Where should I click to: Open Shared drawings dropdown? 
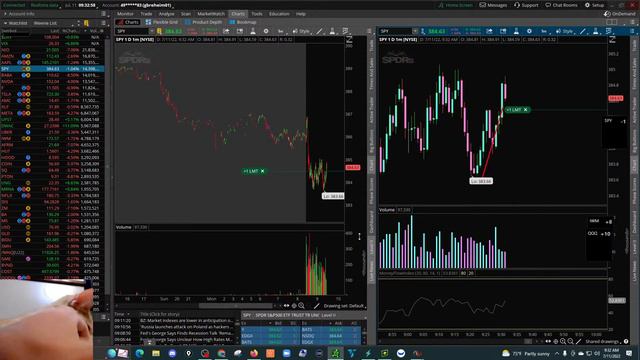pyautogui.click(x=603, y=342)
